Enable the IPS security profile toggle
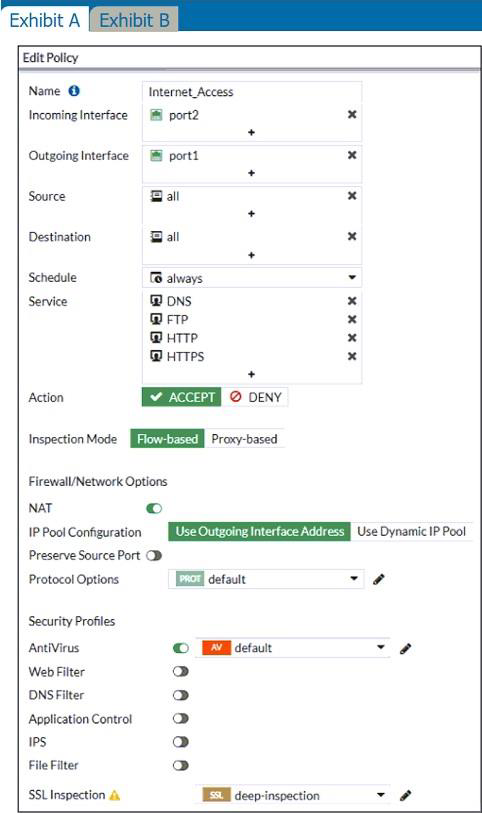The height and width of the screenshot is (813, 482). [x=180, y=742]
